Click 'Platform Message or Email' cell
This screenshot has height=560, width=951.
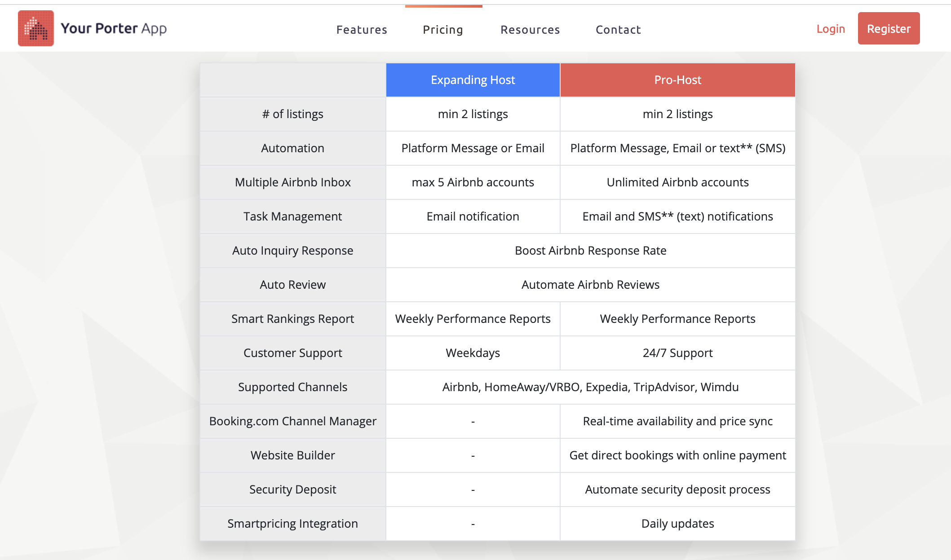pos(473,148)
